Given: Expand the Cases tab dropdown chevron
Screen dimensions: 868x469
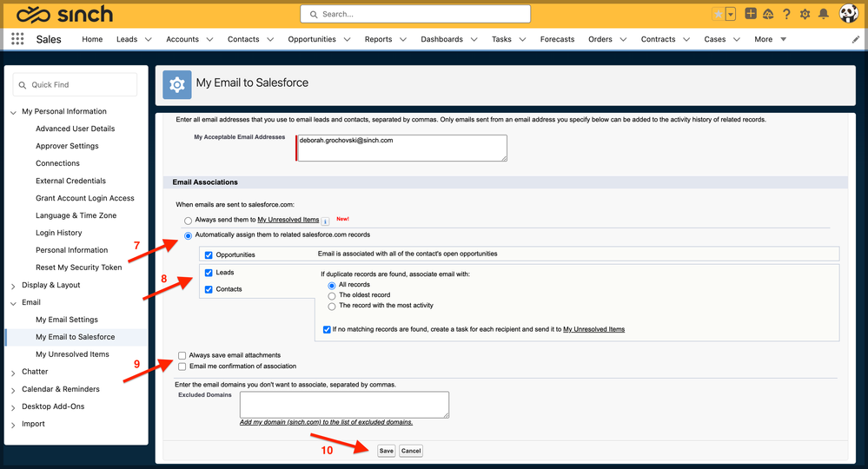Looking at the screenshot, I should (737, 39).
